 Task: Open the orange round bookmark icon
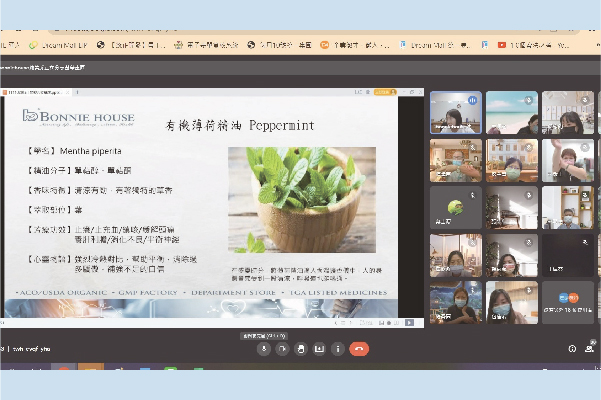(x=324, y=45)
